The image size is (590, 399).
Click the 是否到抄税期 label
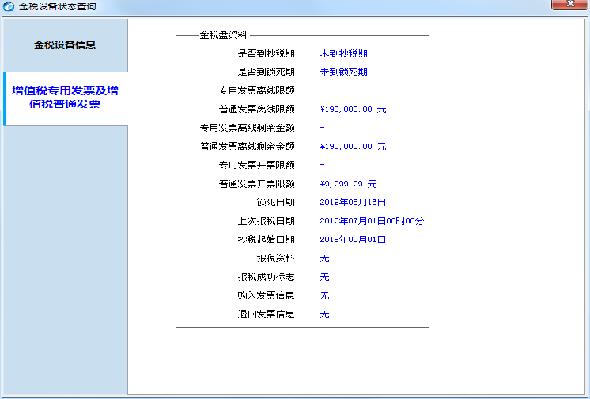pyautogui.click(x=266, y=53)
